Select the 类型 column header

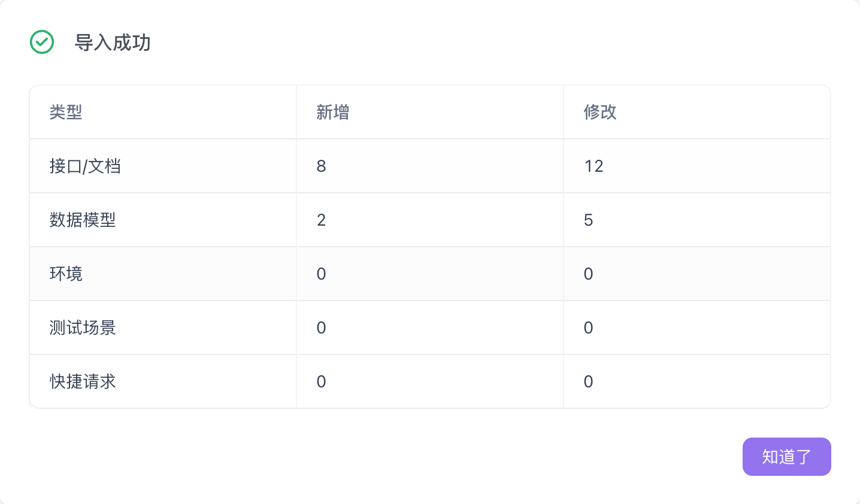pos(66,112)
